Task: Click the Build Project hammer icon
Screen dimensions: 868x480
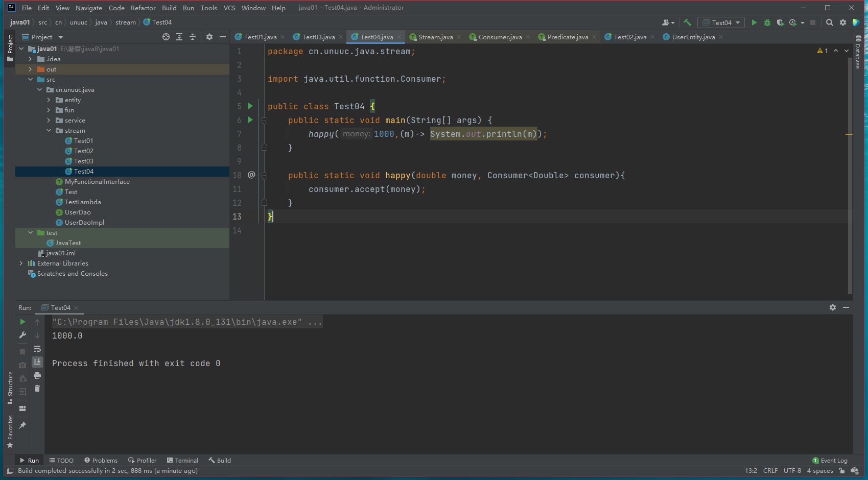Action: (687, 22)
